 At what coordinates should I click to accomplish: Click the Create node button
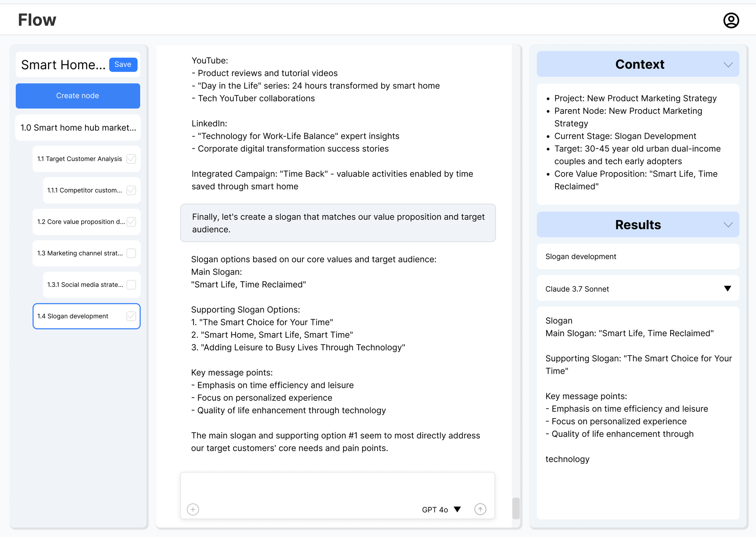tap(78, 96)
